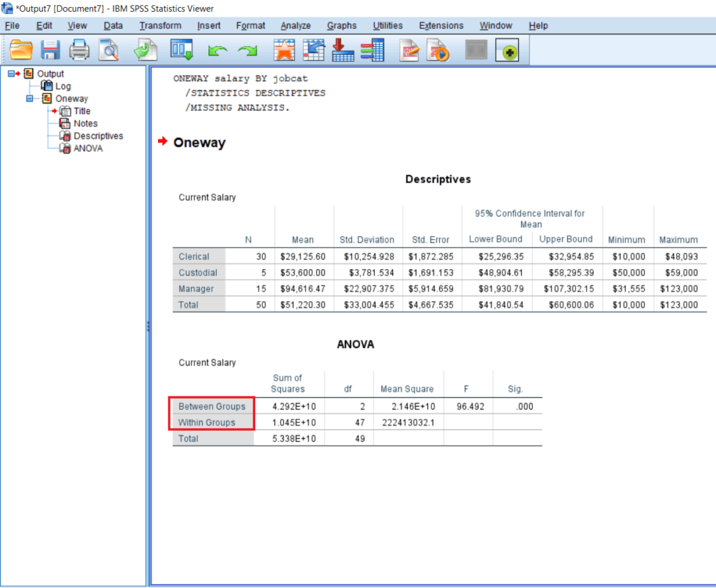Save the current output document
Viewport: 716px width, 588px height.
[50, 50]
